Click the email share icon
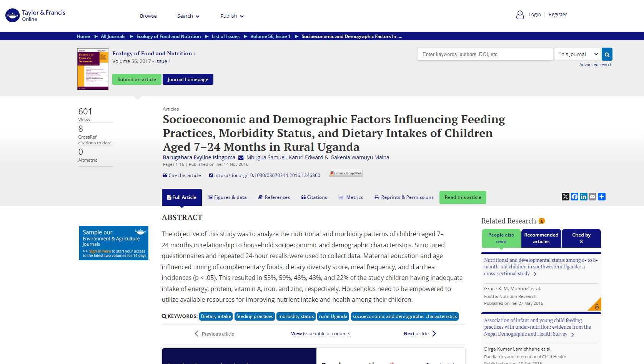 [x=592, y=197]
